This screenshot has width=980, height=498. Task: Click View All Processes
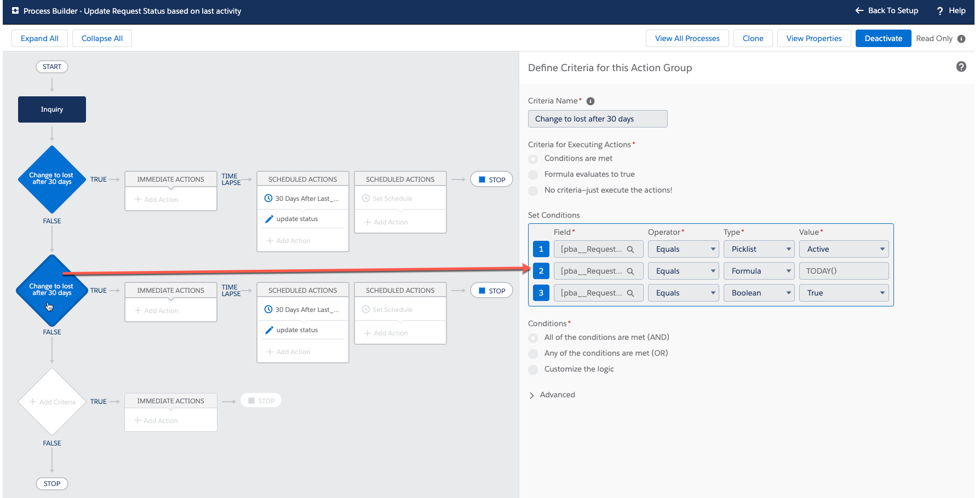point(687,38)
